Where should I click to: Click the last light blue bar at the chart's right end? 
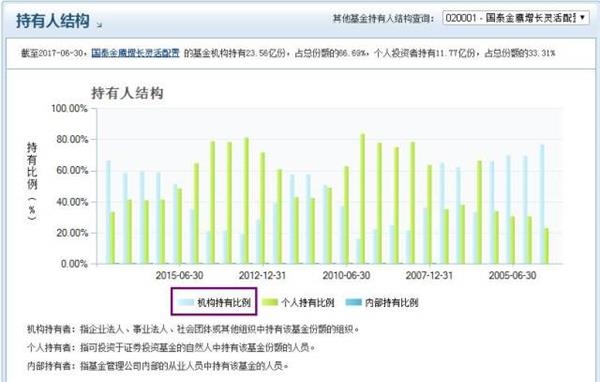[542, 204]
